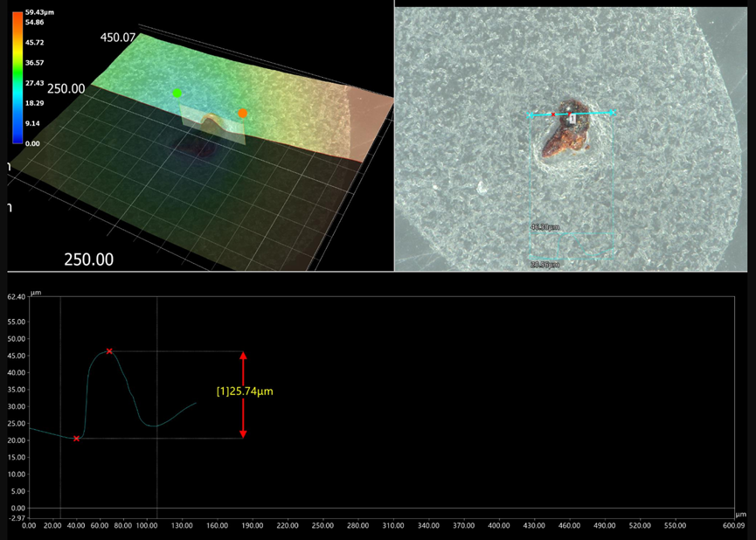Click the 450.07 axis label in 3D view

coord(118,37)
